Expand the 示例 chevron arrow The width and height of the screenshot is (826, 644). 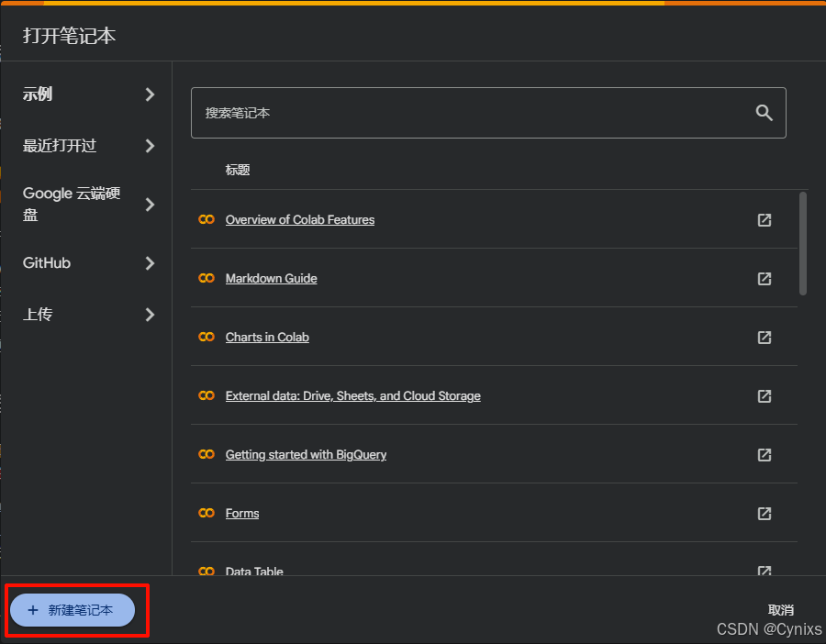coord(151,94)
